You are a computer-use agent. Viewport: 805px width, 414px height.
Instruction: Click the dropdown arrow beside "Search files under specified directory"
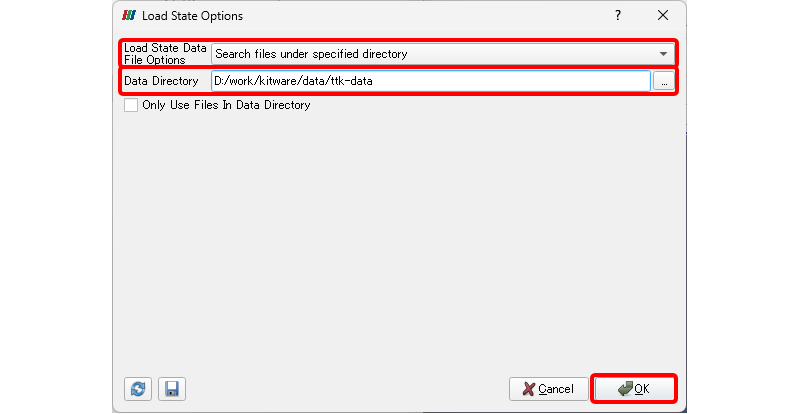663,54
